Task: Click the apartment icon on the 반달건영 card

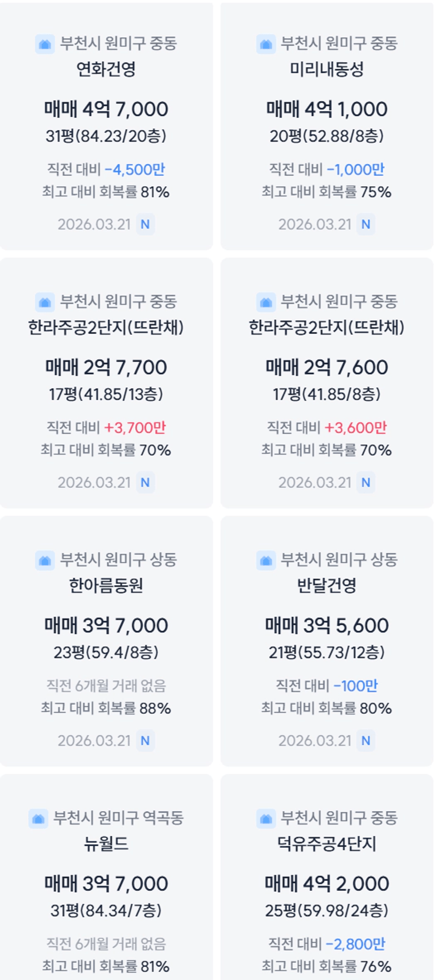Action: click(x=266, y=561)
